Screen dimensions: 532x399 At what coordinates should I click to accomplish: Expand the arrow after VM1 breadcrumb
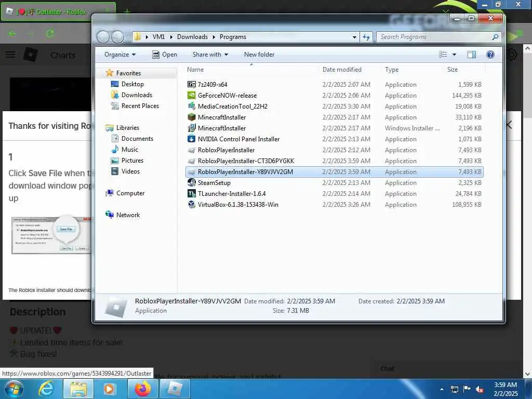[x=171, y=37]
